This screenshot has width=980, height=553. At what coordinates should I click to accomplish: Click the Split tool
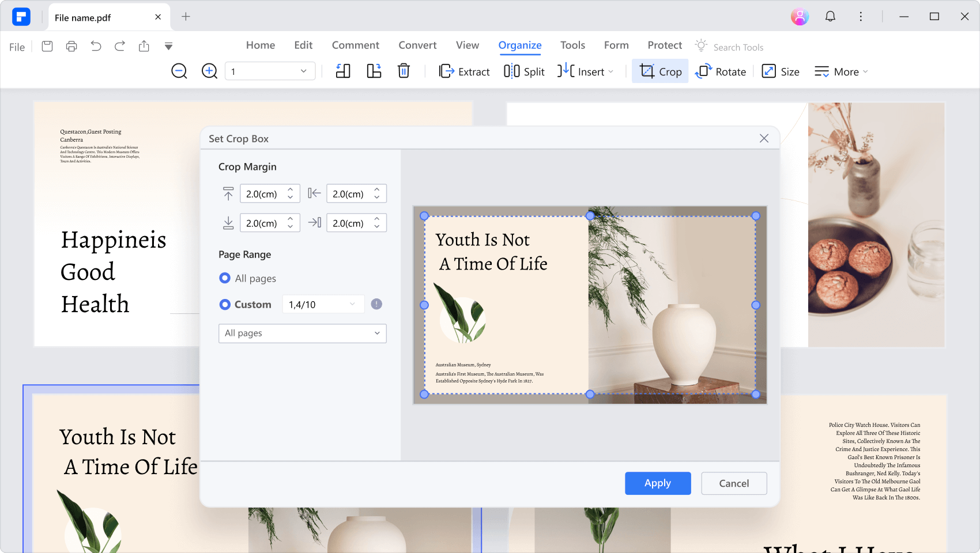pos(524,71)
